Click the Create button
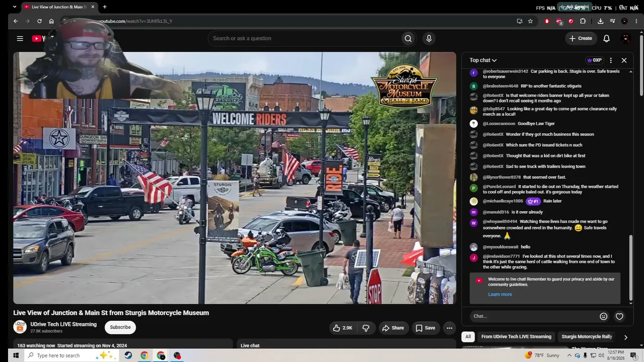This screenshot has height=362, width=644. (581, 38)
